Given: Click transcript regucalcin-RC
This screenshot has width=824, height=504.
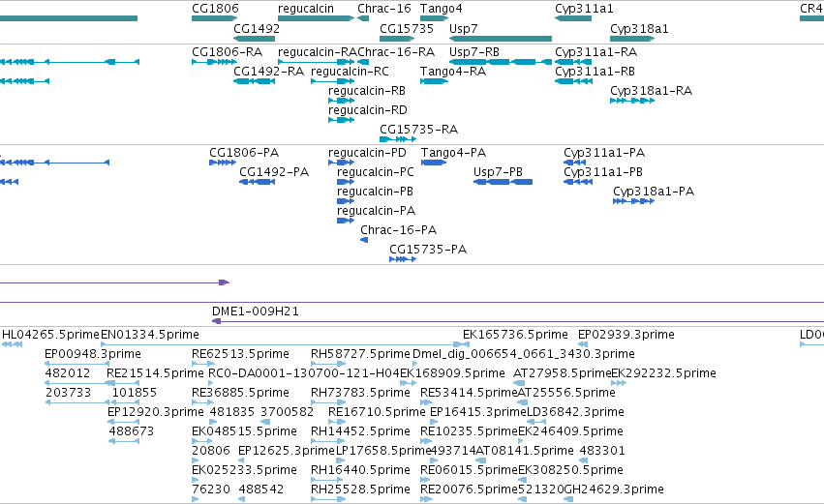Looking at the screenshot, I should (333, 81).
